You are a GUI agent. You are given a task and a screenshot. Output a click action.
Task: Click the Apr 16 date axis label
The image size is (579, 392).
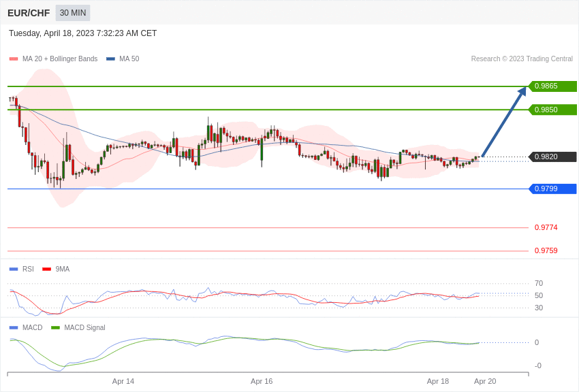(x=262, y=381)
